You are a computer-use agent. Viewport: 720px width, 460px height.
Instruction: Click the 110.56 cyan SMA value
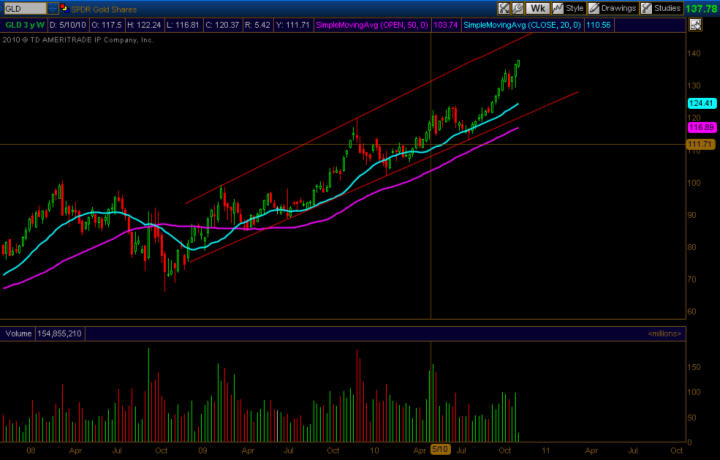[x=598, y=25]
